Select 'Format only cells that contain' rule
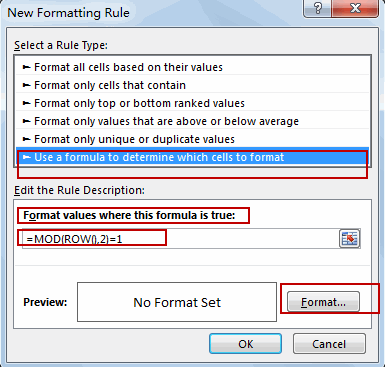The width and height of the screenshot is (385, 367). pyautogui.click(x=192, y=85)
